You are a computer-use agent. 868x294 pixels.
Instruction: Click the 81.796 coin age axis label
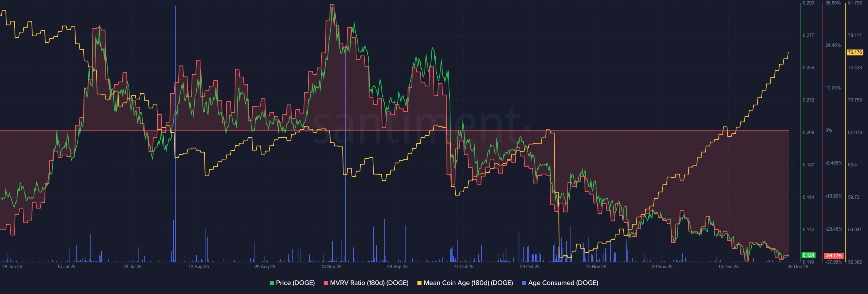click(854, 3)
